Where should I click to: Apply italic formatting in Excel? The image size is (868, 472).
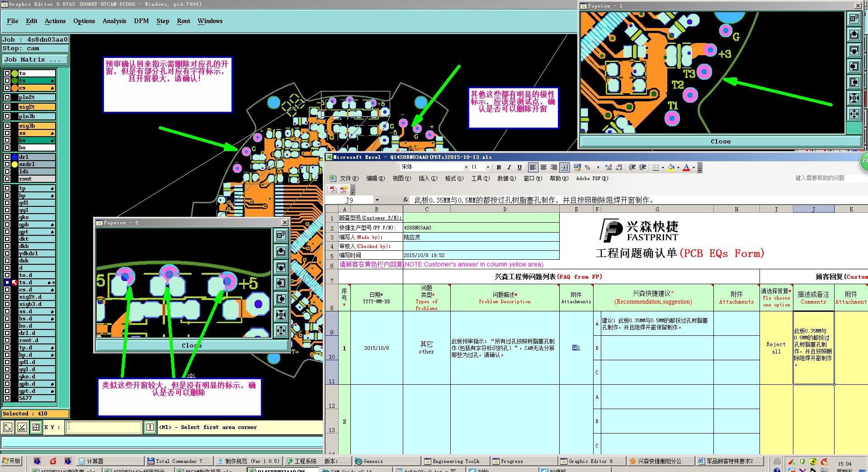coord(509,167)
